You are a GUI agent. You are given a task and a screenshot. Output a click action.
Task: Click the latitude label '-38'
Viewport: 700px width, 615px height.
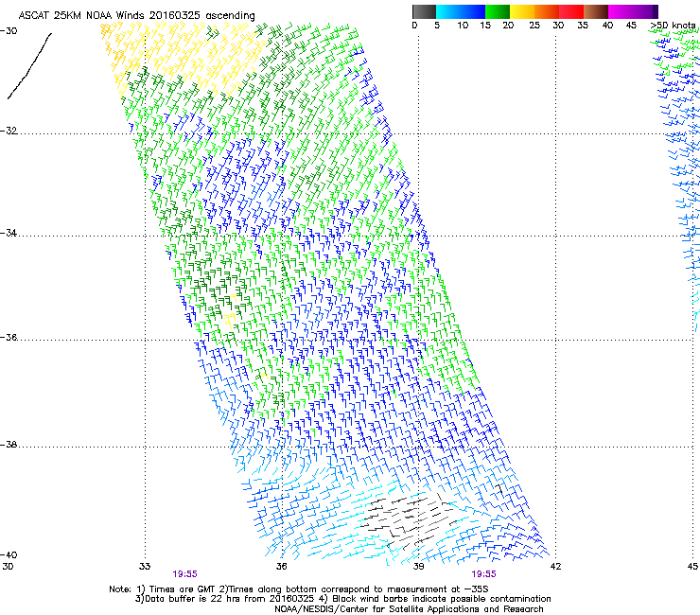coord(9,445)
